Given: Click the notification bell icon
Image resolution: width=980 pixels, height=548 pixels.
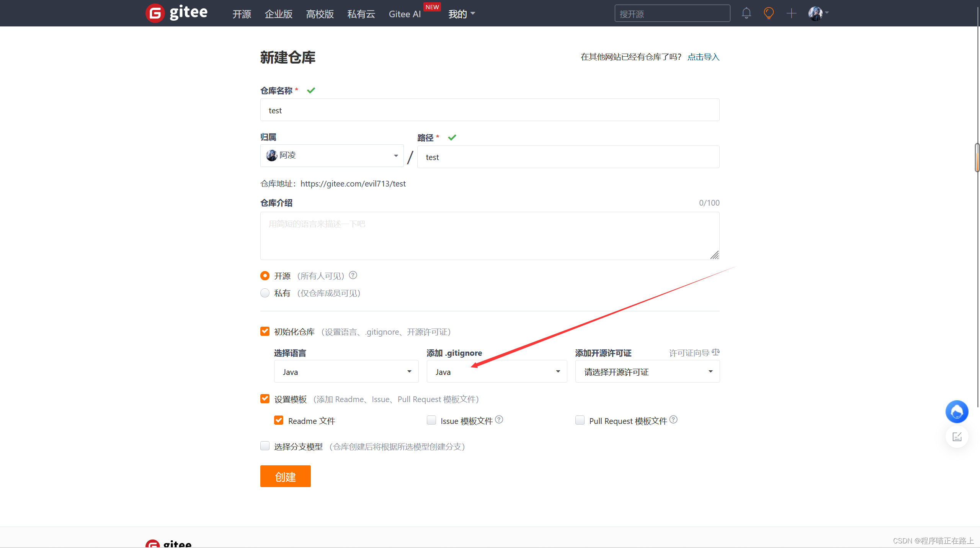Looking at the screenshot, I should tap(746, 13).
